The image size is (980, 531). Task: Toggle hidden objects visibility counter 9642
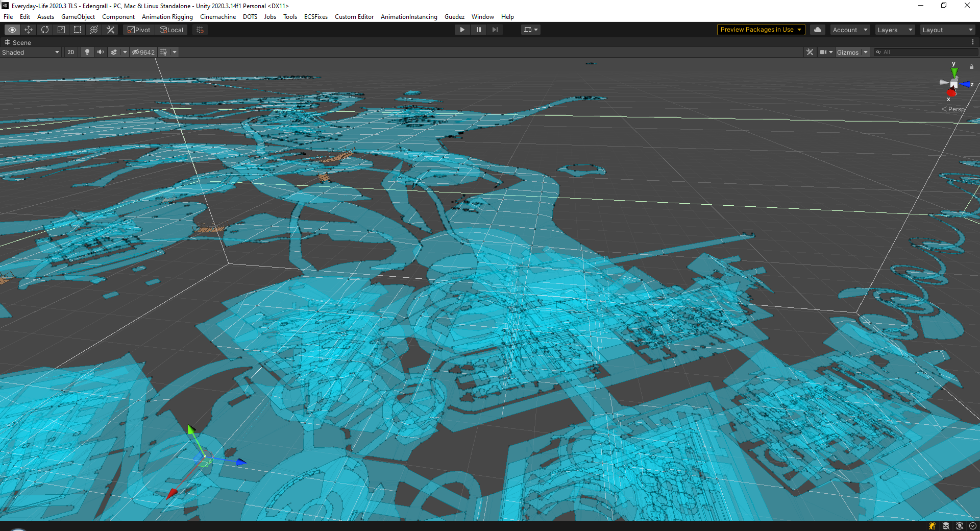point(143,52)
